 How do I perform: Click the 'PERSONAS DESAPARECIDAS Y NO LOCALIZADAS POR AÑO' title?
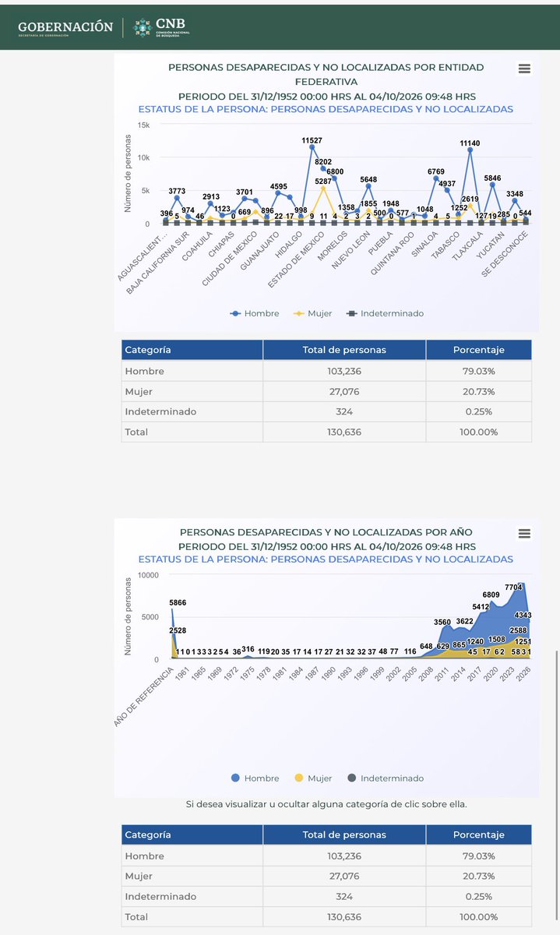coord(326,533)
